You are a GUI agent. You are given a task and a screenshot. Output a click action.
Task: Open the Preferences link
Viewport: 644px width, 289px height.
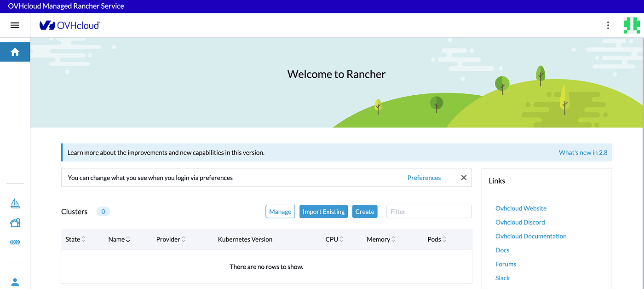pyautogui.click(x=424, y=178)
